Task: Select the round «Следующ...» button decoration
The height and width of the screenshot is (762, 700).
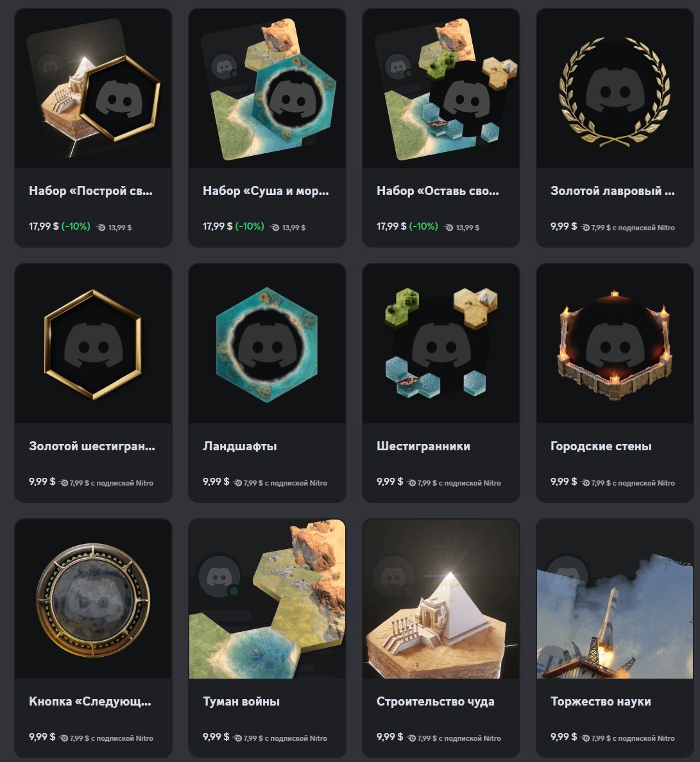Action: pyautogui.click(x=93, y=599)
